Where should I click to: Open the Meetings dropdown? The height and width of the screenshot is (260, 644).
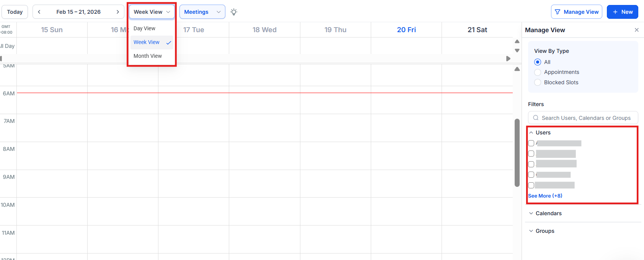pyautogui.click(x=202, y=12)
